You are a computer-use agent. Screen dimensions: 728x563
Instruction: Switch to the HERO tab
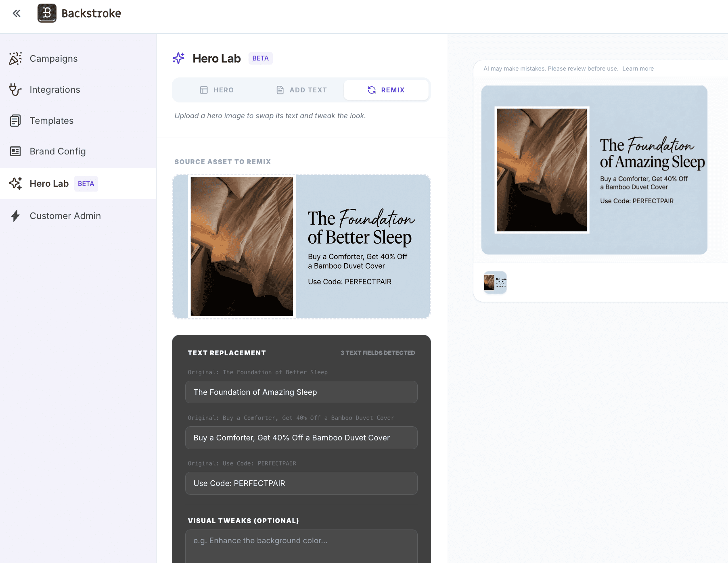click(x=217, y=90)
